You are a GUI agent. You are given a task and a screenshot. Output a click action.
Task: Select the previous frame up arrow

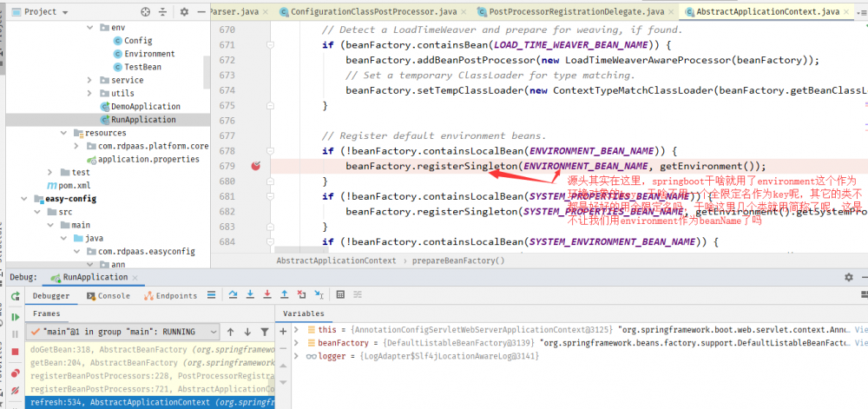click(x=230, y=332)
